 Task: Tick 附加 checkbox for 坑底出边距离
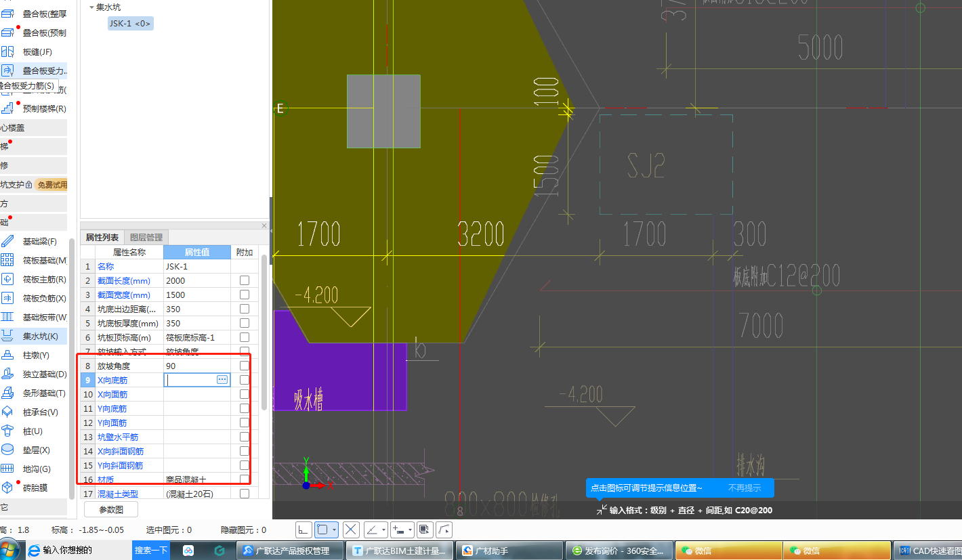(245, 309)
